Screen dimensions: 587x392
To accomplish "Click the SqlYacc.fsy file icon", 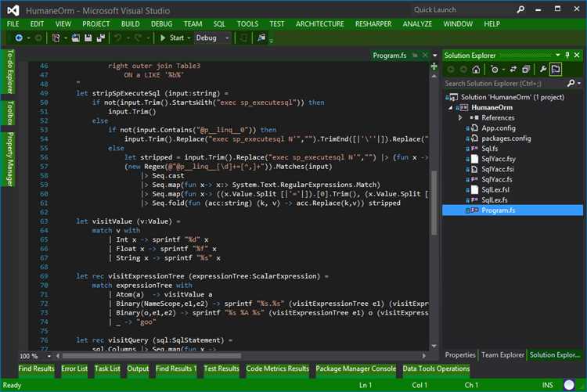I will [x=474, y=159].
